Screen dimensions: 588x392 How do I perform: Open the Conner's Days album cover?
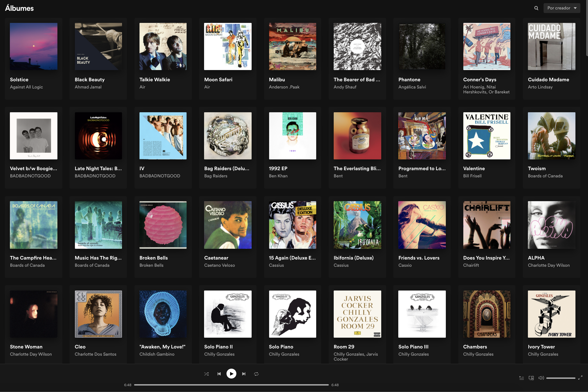point(487,46)
